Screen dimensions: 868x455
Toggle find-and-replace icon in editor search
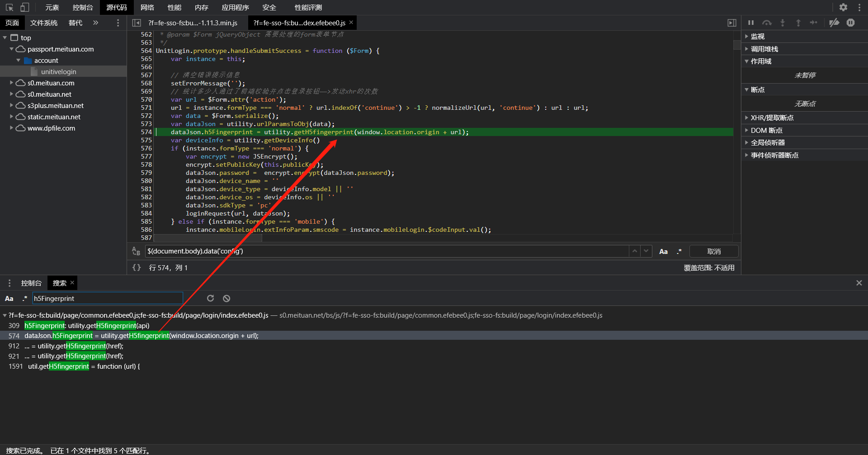click(136, 251)
